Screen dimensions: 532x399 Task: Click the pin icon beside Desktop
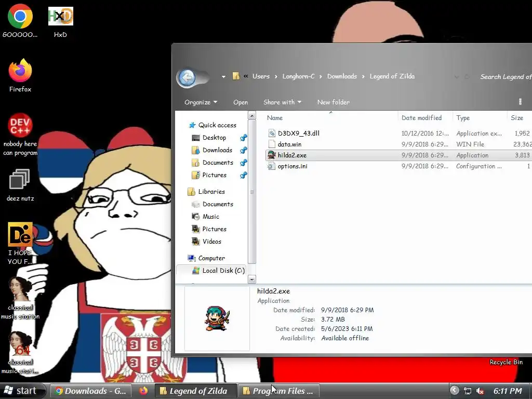(243, 138)
